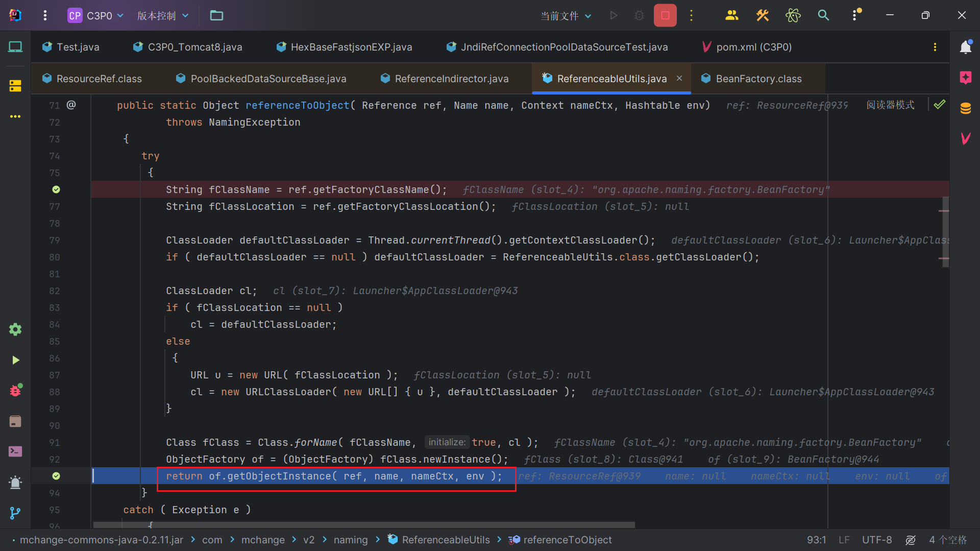Image resolution: width=980 pixels, height=551 pixels.
Task: Switch to PoolBackedDataSourceBase.java tab
Action: 261,79
